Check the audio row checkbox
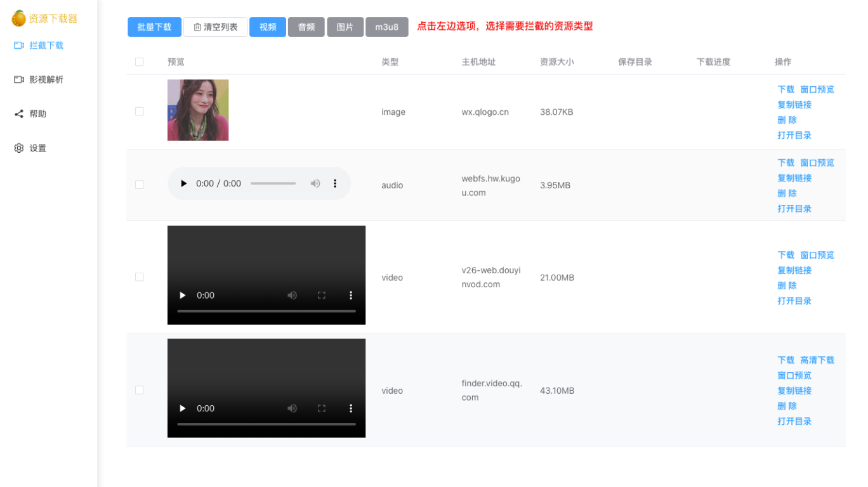868x487 pixels. point(140,185)
